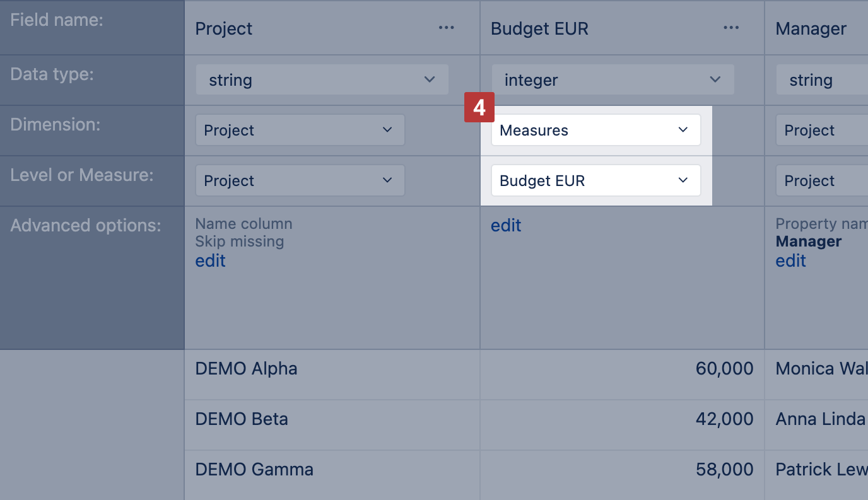Click the Budget EUR field name header

pyautogui.click(x=539, y=28)
